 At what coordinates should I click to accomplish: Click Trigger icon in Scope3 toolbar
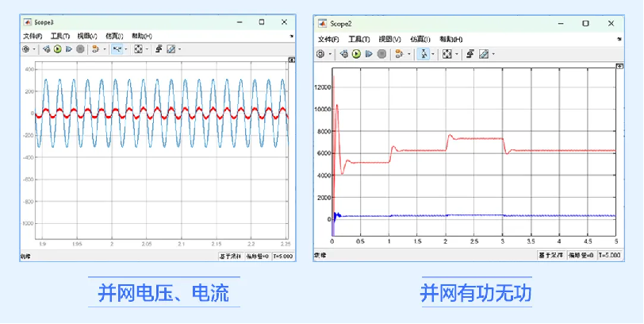pos(95,49)
